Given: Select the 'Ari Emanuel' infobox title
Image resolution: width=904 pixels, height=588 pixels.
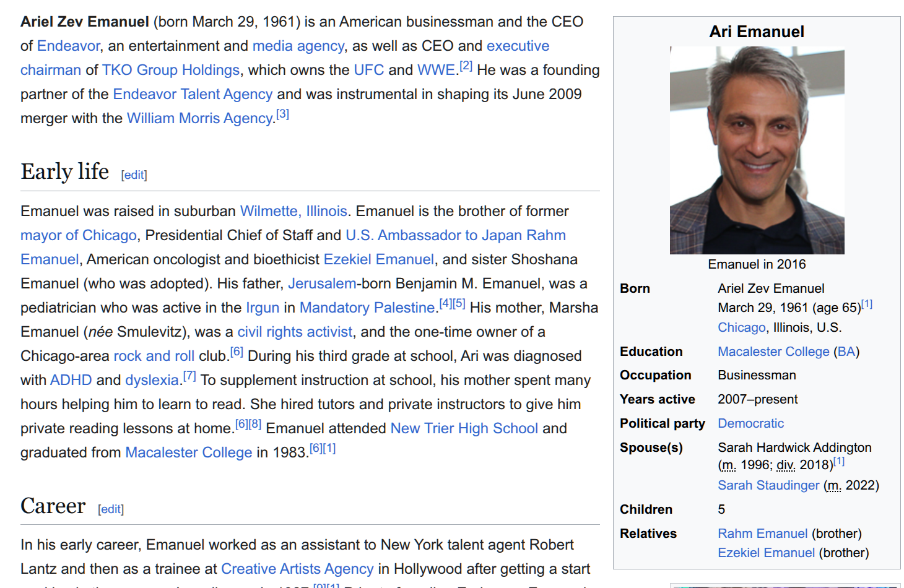Looking at the screenshot, I should [757, 32].
